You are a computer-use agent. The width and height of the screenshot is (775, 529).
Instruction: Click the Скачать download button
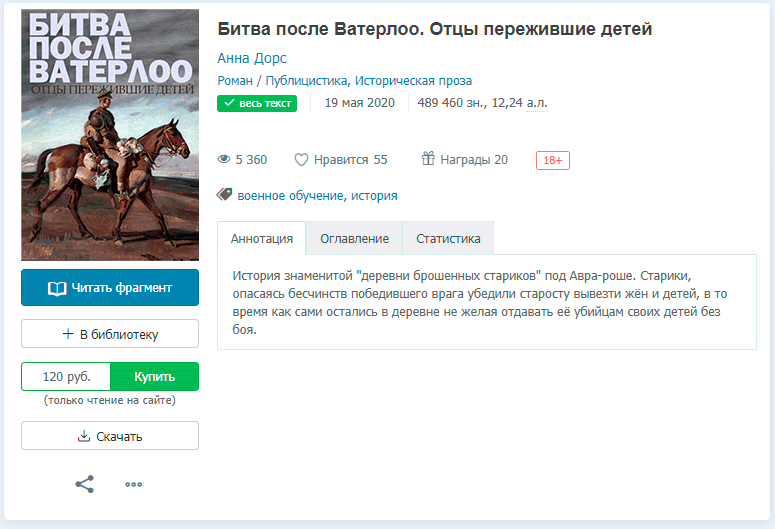click(x=110, y=436)
